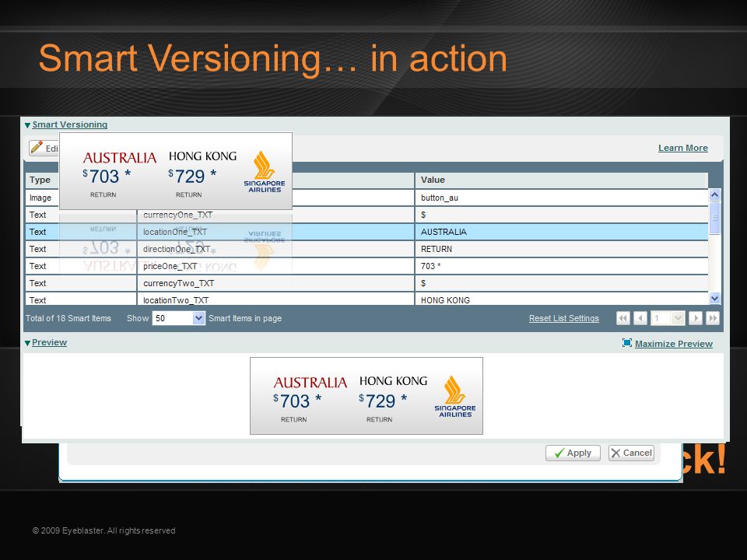Select the locationTwo_TXT row

(x=366, y=299)
